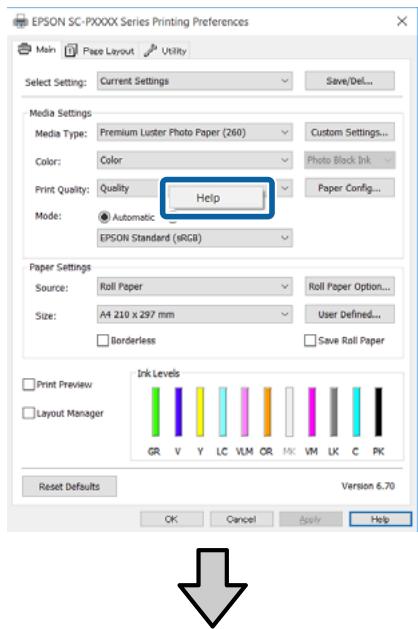Click the Y yellow ink level bar
This screenshot has height=629, width=418.
[200, 412]
